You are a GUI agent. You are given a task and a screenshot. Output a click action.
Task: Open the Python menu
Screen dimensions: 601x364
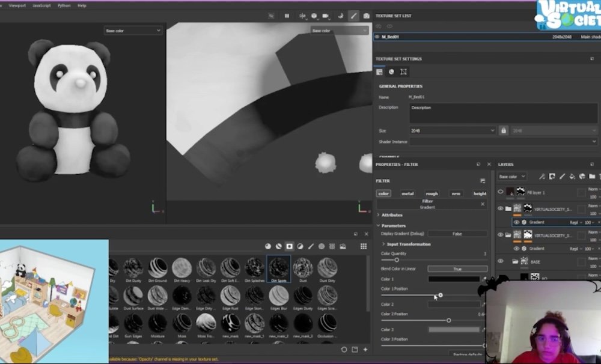(64, 5)
